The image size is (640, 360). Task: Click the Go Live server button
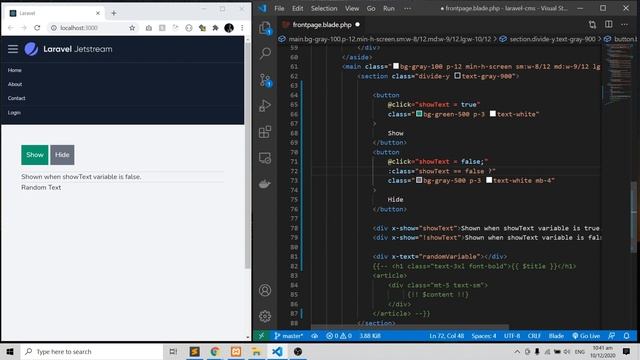(586, 336)
